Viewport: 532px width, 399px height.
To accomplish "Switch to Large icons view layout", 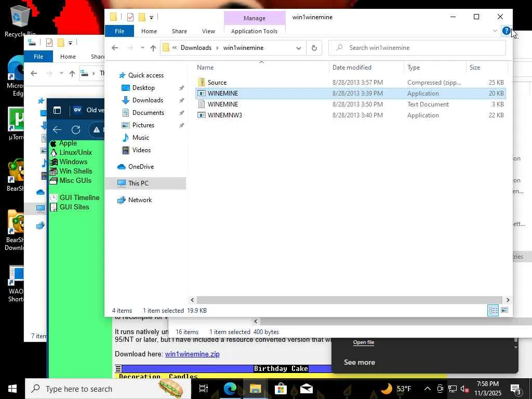I will (x=504, y=310).
